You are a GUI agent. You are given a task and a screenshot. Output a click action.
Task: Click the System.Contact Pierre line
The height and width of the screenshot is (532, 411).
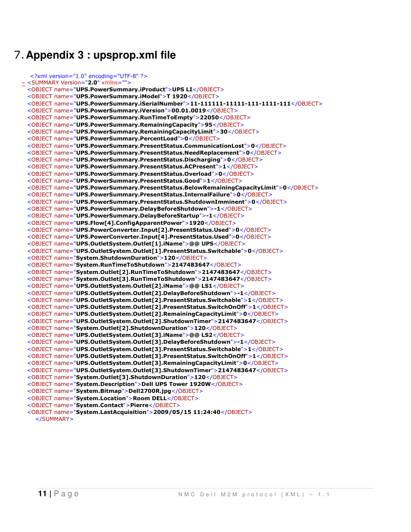pos(104,405)
